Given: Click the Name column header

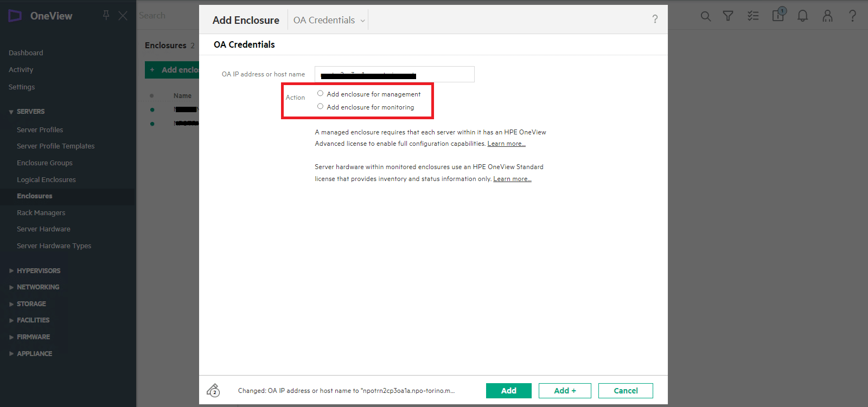Looking at the screenshot, I should point(182,96).
